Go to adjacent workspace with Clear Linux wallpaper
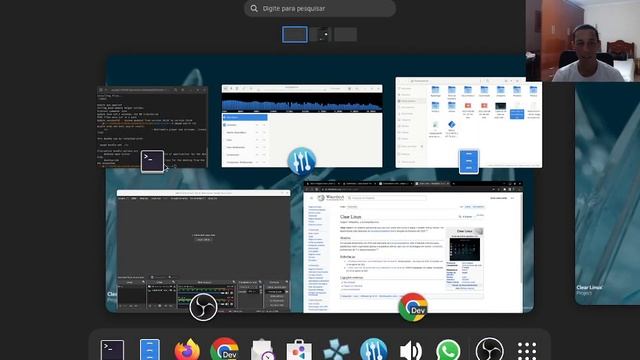 607,193
